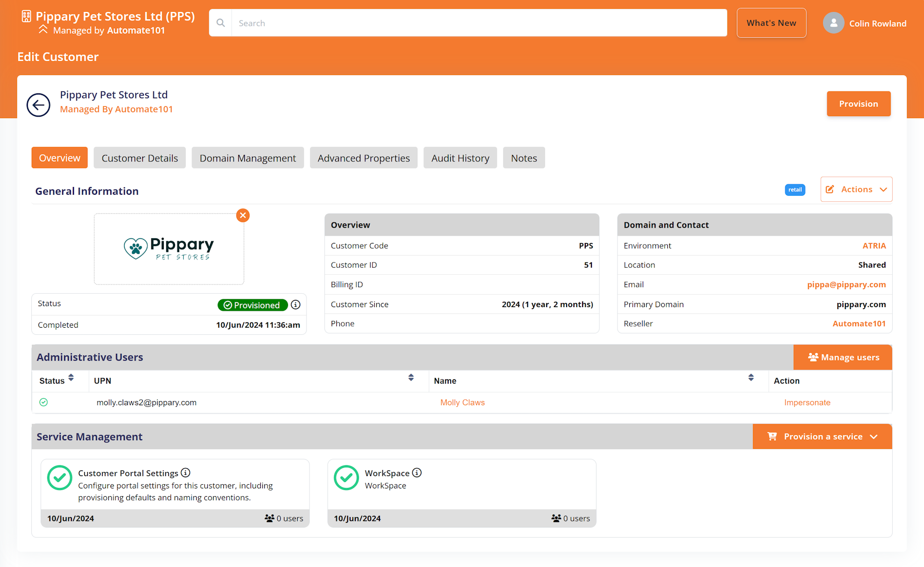Remove the Pippary logo via the X icon
This screenshot has width=924, height=567.
coord(243,215)
